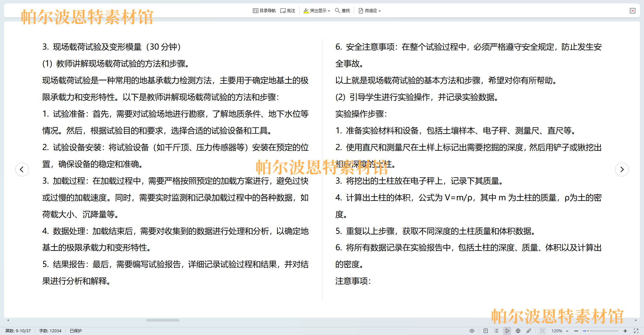This screenshot has height=335, width=644.
Task: Click the heading 现场载荷试验及变形模量
Action: (97, 47)
